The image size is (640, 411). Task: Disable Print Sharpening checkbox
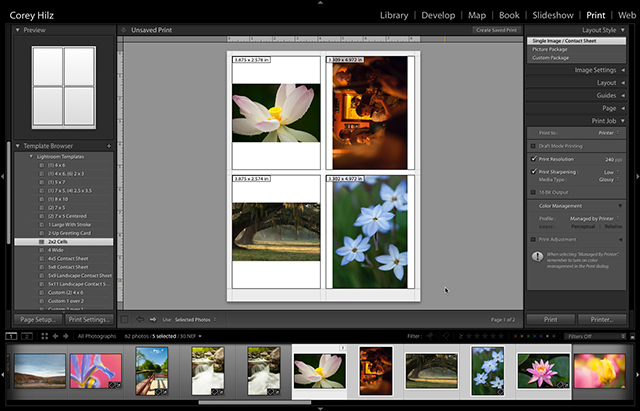[533, 172]
